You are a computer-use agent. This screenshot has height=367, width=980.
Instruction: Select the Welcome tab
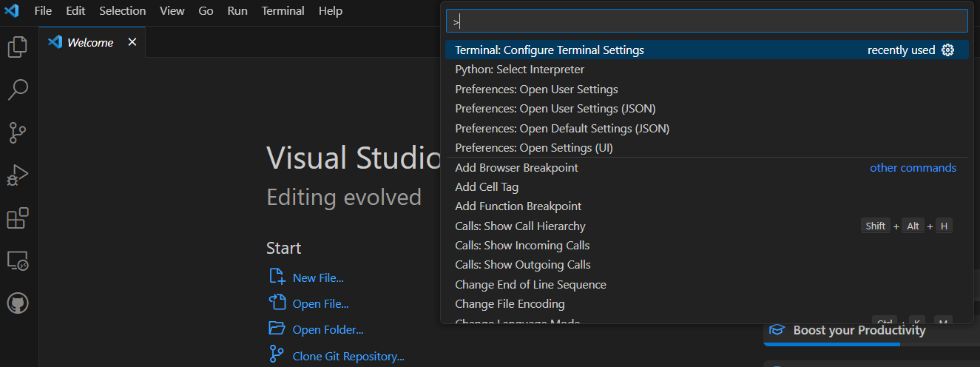(92, 42)
